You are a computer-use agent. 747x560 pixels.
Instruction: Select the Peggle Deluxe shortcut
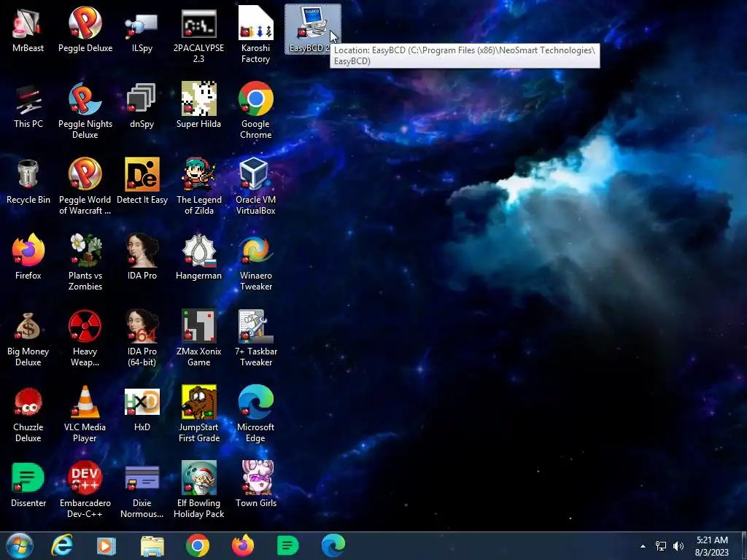[x=85, y=29]
